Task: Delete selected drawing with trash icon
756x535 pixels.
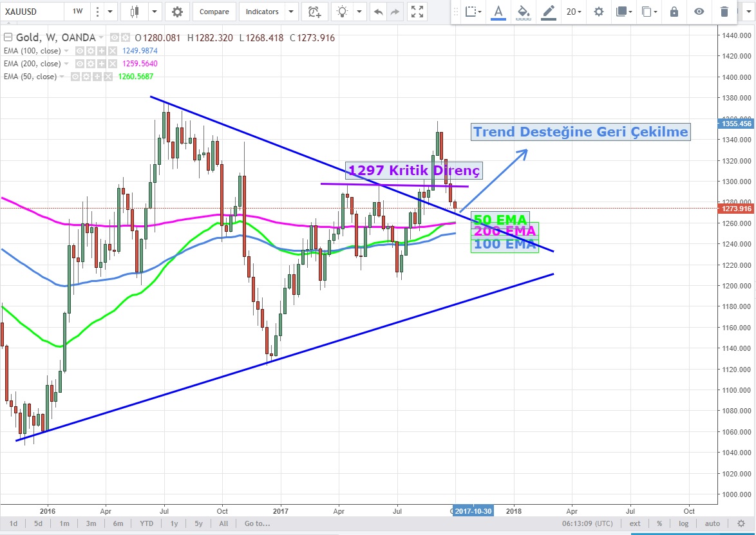Action: click(724, 12)
